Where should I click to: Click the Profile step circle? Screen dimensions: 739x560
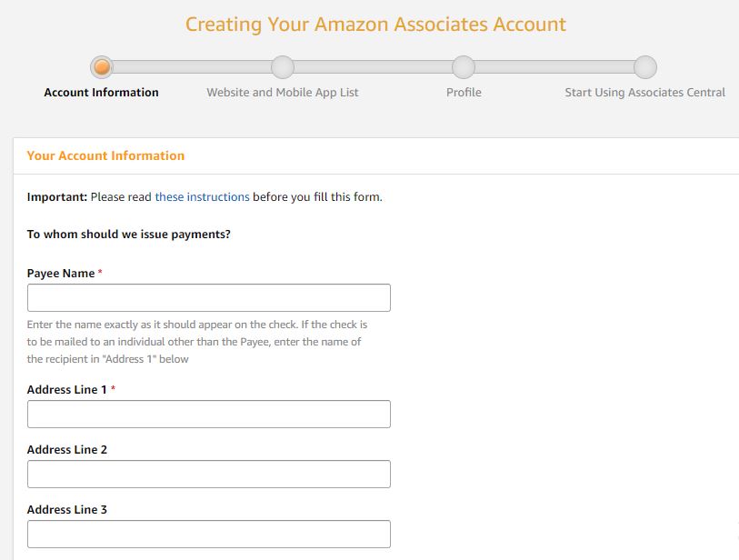(464, 67)
